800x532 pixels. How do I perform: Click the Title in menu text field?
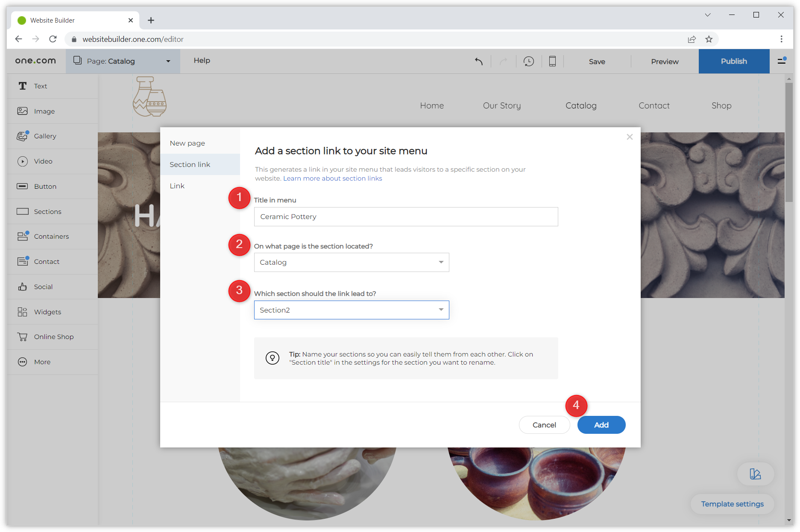coord(406,217)
